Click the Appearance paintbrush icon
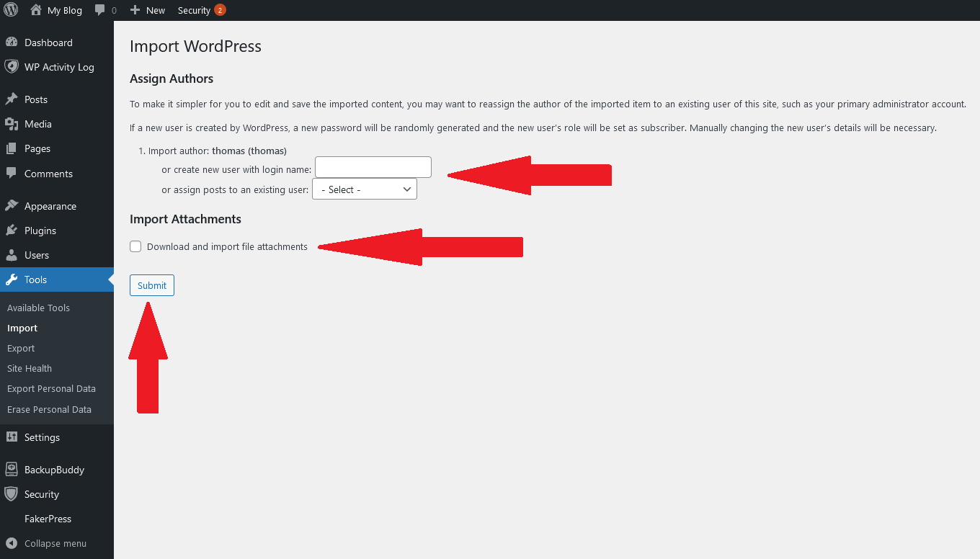 11,206
